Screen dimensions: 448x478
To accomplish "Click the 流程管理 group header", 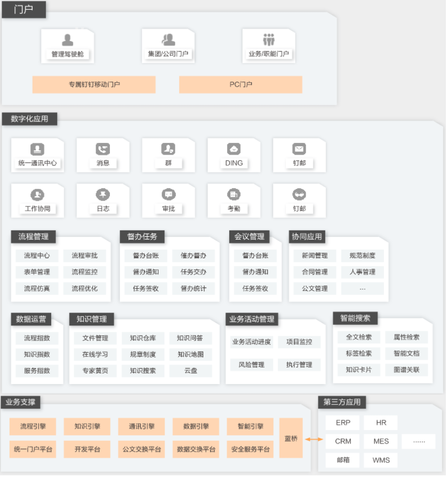I will pyautogui.click(x=34, y=237).
